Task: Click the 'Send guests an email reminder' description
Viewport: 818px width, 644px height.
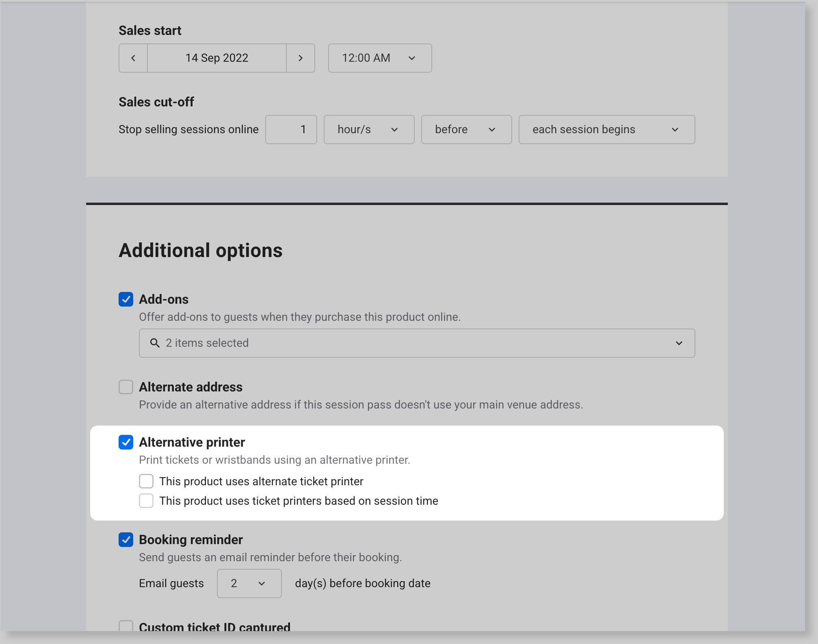Action: point(271,558)
